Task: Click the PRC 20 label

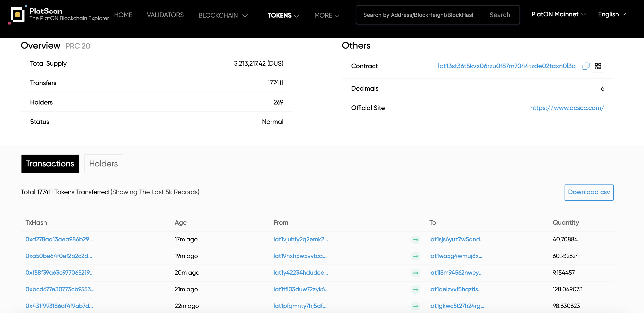Action: (x=78, y=46)
